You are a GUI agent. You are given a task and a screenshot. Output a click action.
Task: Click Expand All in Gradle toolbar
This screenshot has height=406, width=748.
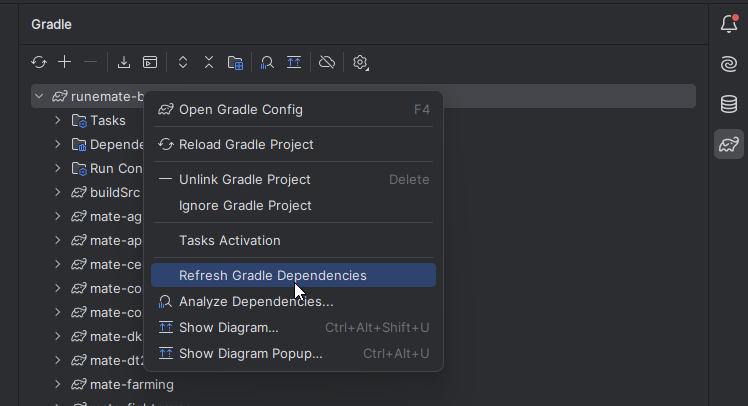click(x=183, y=62)
